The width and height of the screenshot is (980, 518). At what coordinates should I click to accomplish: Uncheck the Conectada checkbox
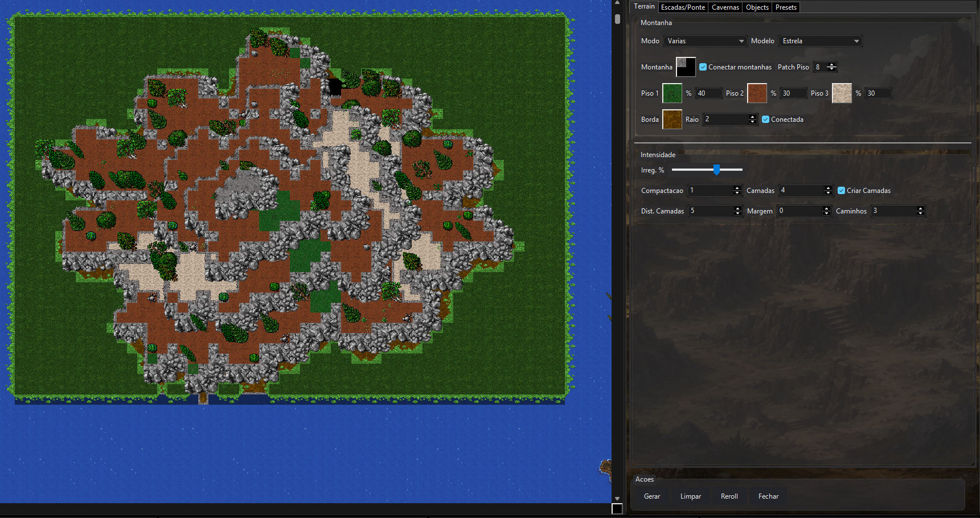tap(765, 120)
